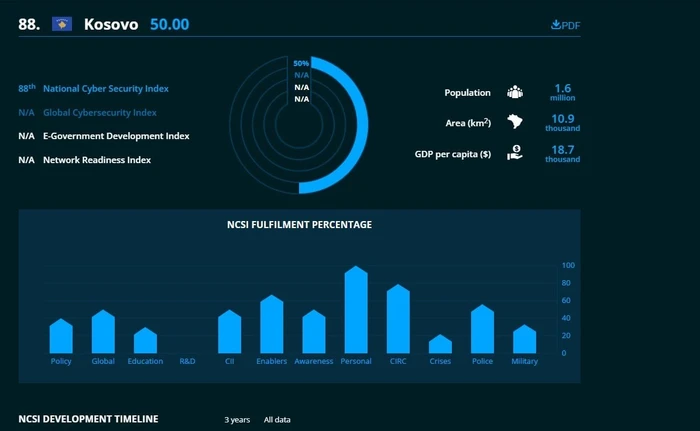The width and height of the screenshot is (700, 431).
Task: Click the Education bar in the chart
Action: pyautogui.click(x=145, y=340)
